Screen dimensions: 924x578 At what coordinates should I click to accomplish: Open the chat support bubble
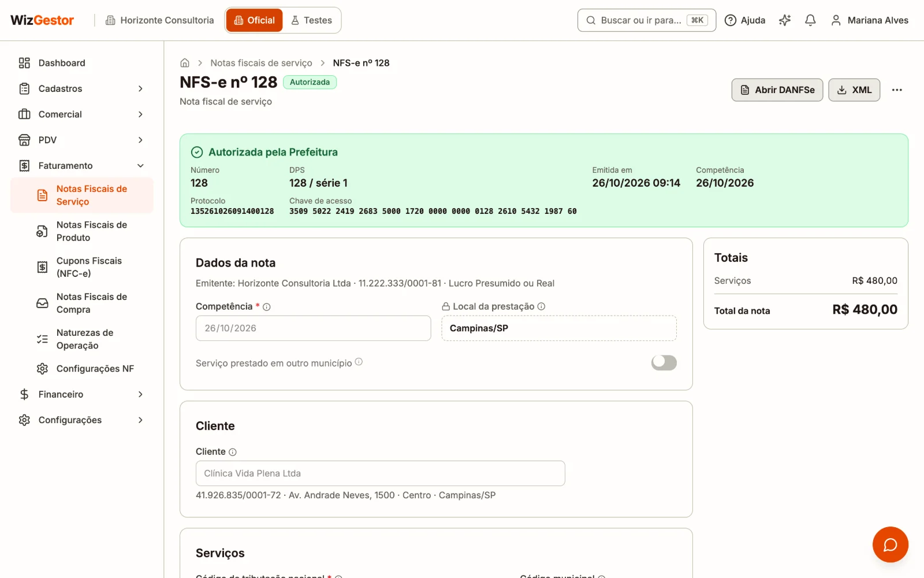coord(890,544)
